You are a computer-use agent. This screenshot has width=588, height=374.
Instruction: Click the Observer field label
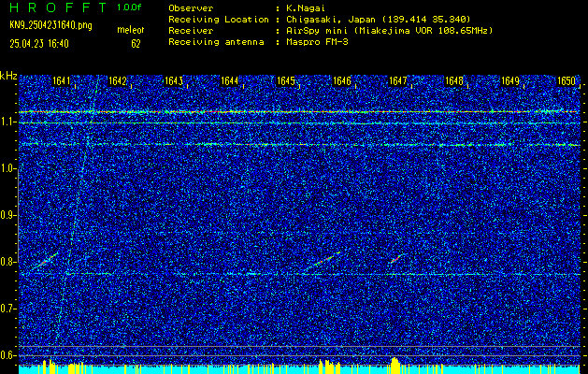pos(191,8)
